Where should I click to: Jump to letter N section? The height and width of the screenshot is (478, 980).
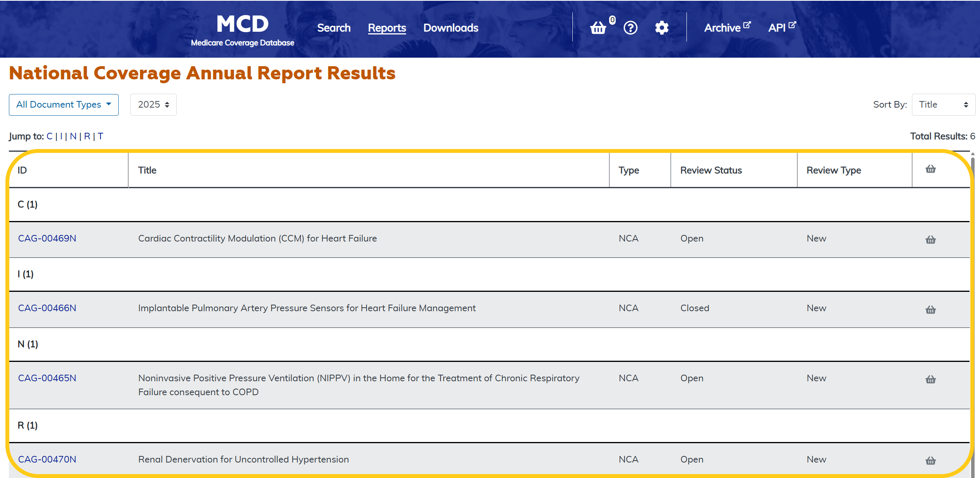73,136
